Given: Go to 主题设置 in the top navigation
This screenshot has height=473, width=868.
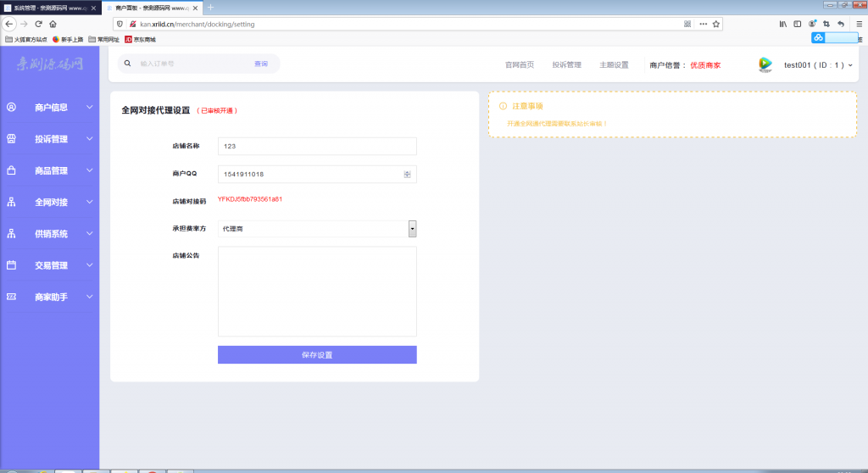Looking at the screenshot, I should coord(614,64).
